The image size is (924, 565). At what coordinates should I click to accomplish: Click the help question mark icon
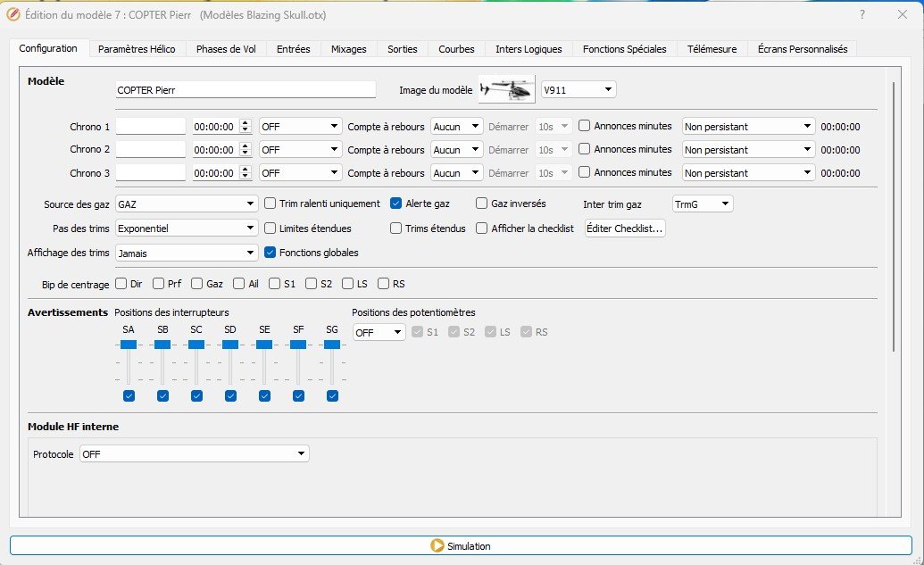click(x=862, y=15)
